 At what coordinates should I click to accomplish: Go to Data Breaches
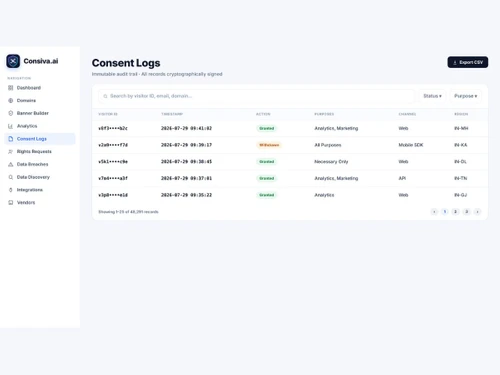40,164
